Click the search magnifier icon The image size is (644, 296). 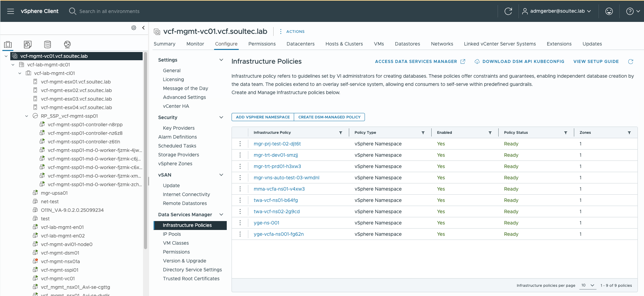click(73, 11)
